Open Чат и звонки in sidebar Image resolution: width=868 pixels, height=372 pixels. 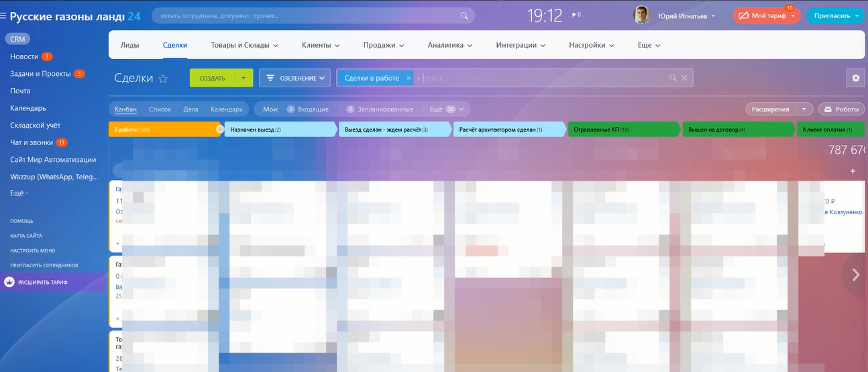(32, 142)
